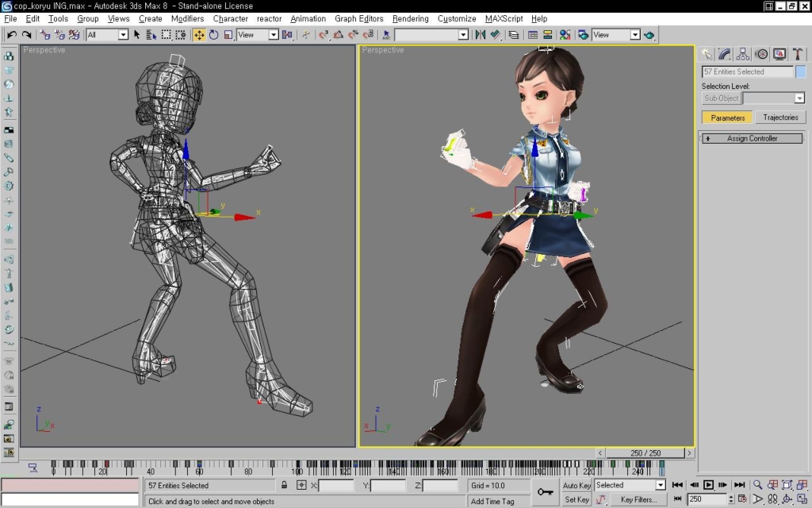This screenshot has height=508, width=812.
Task: Open the Material Editor icon
Action: click(565, 35)
